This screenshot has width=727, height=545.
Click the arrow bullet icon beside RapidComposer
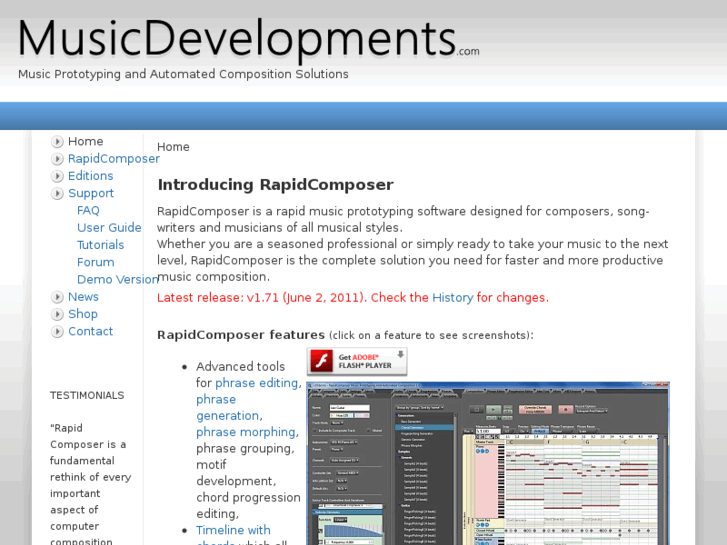pos(57,159)
